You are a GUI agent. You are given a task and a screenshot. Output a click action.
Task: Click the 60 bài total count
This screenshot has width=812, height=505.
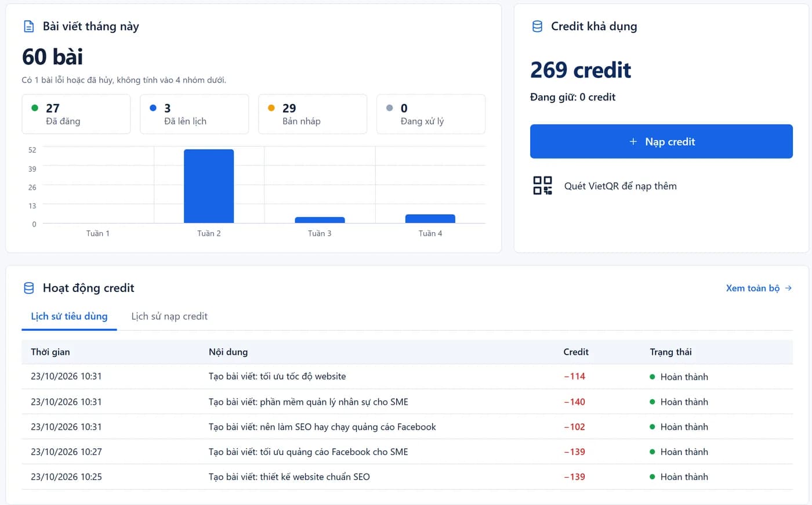pyautogui.click(x=52, y=57)
